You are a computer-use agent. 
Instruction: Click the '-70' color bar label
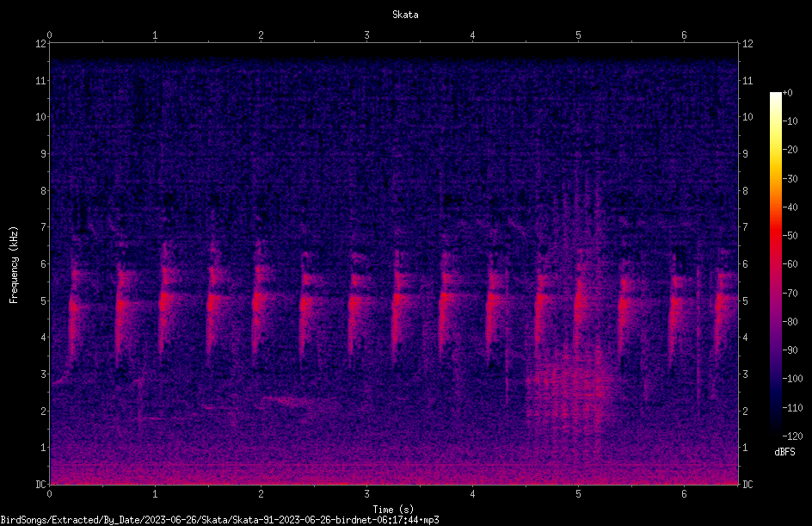click(790, 294)
